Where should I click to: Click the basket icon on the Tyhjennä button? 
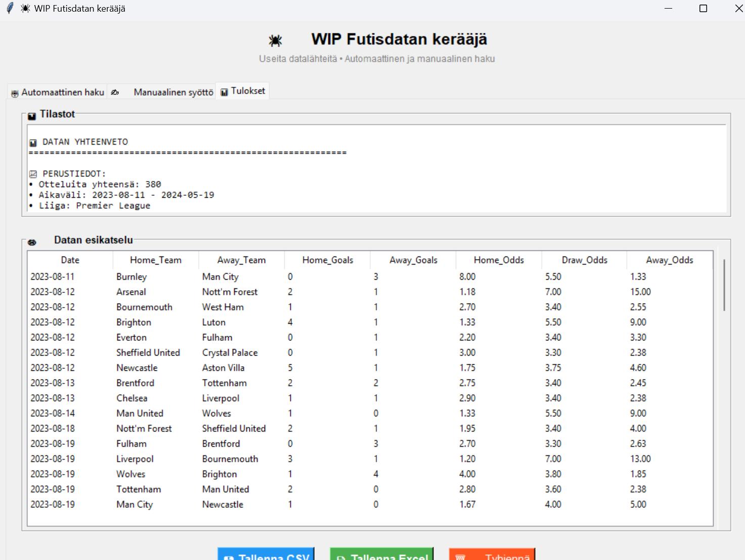460,556
